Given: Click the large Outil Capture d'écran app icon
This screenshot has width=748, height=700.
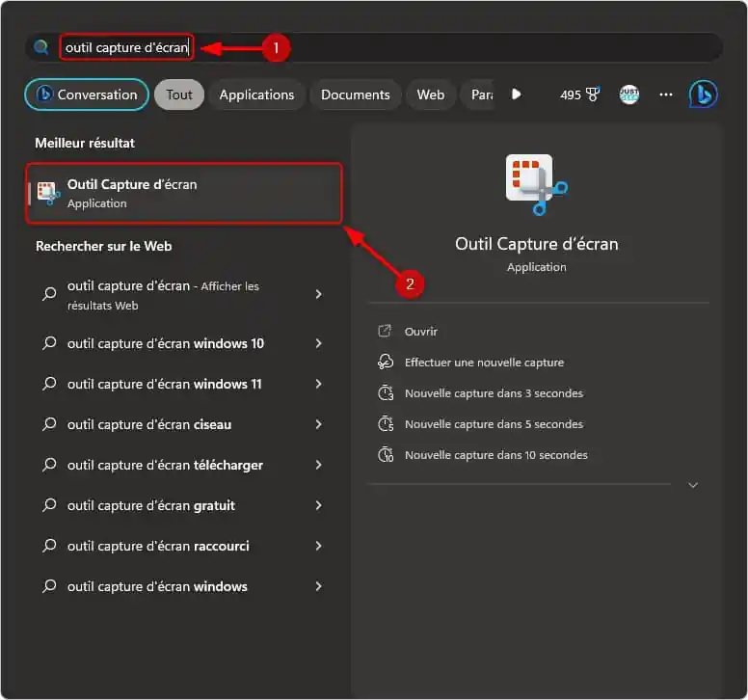Looking at the screenshot, I should [536, 184].
